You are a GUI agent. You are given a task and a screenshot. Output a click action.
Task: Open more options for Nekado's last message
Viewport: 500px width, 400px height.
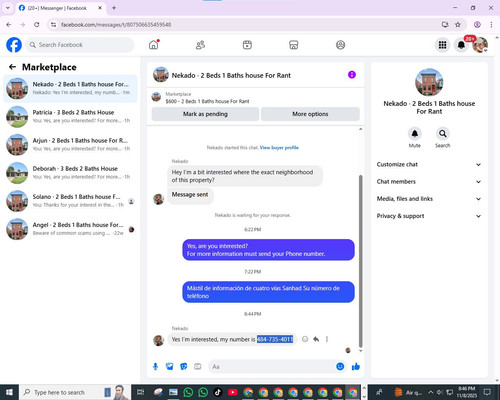[327, 339]
